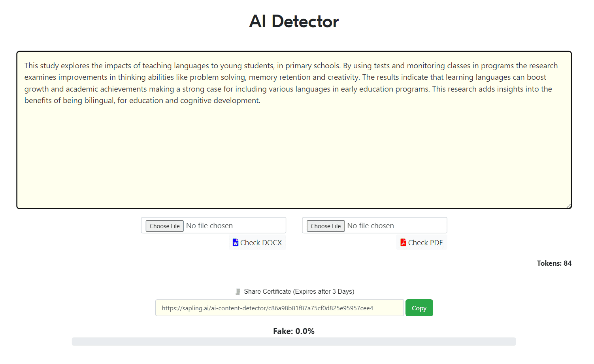Grab the text area resize handle corner
This screenshot has height=364, width=594.
click(568, 205)
